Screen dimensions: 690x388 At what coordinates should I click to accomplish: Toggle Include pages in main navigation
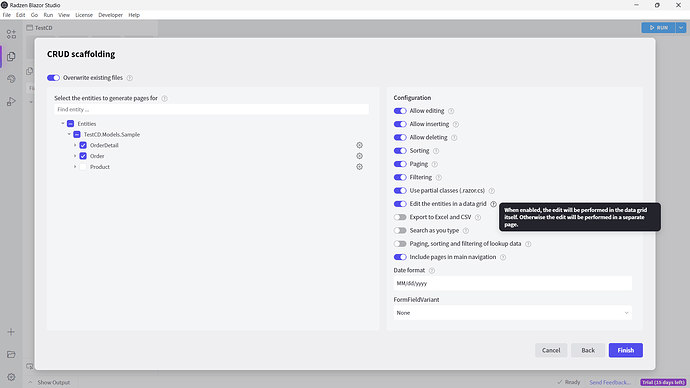400,257
